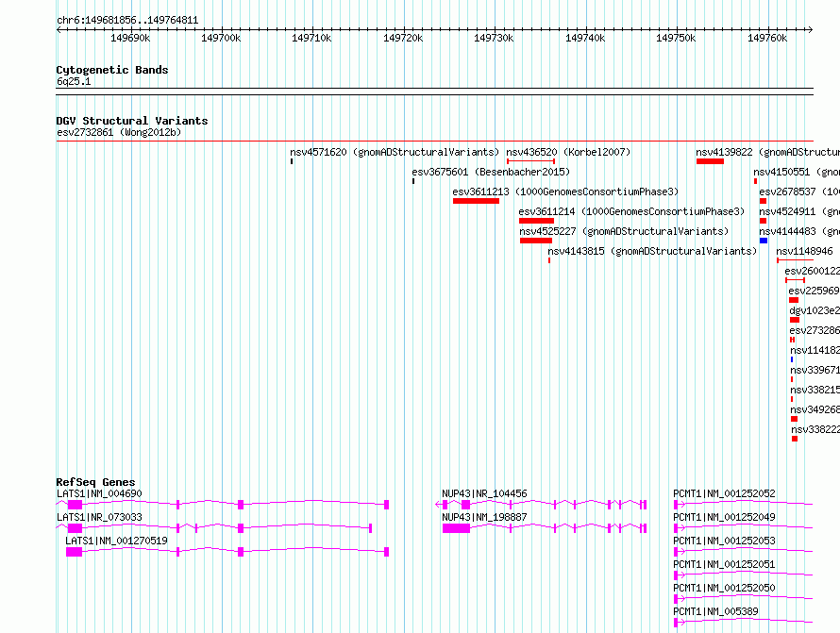Open variant nsv4525227 gnomAD label
The width and height of the screenshot is (840, 633).
pyautogui.click(x=624, y=231)
